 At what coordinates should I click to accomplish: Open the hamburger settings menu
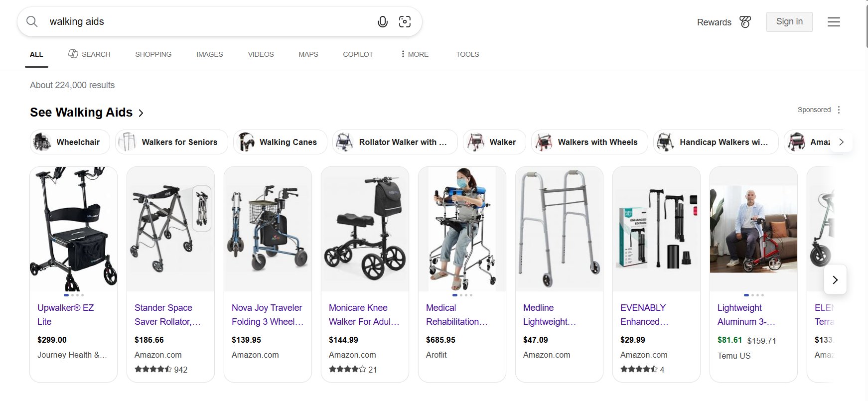pos(834,22)
